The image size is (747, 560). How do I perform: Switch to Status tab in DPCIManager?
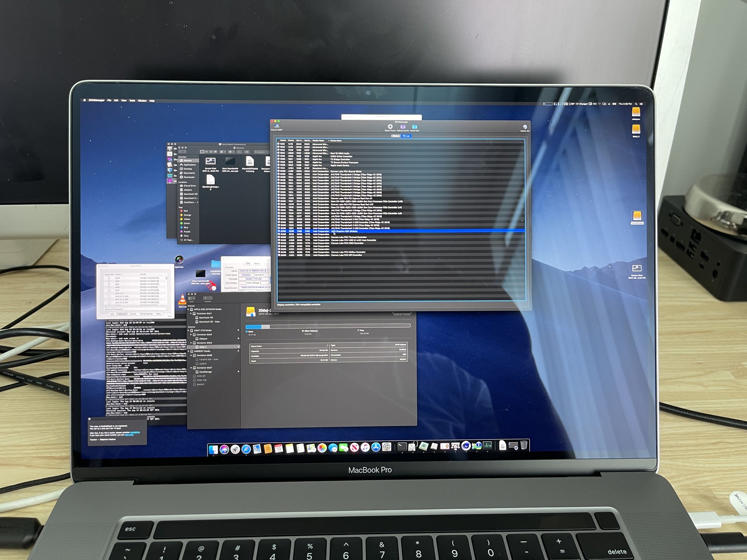396,136
